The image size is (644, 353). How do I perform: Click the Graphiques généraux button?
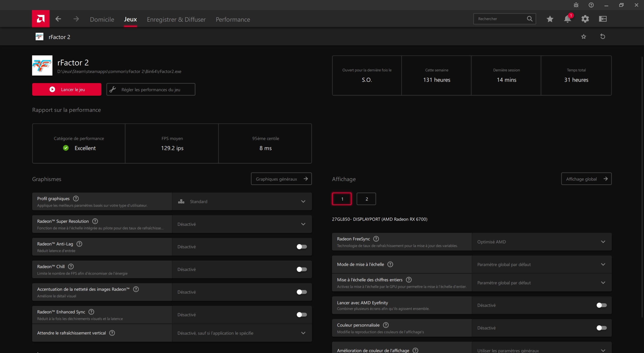pyautogui.click(x=281, y=179)
